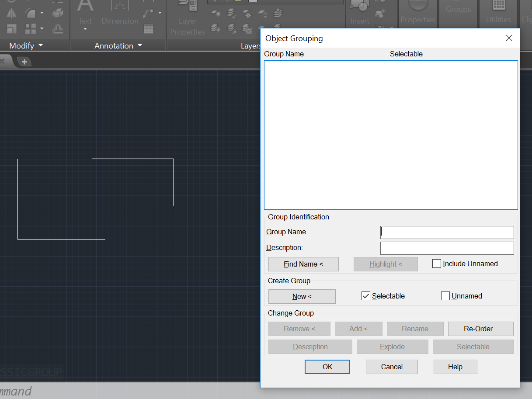Viewport: 532px width, 399px height.
Task: Focus the Description input field
Action: pyautogui.click(x=447, y=248)
